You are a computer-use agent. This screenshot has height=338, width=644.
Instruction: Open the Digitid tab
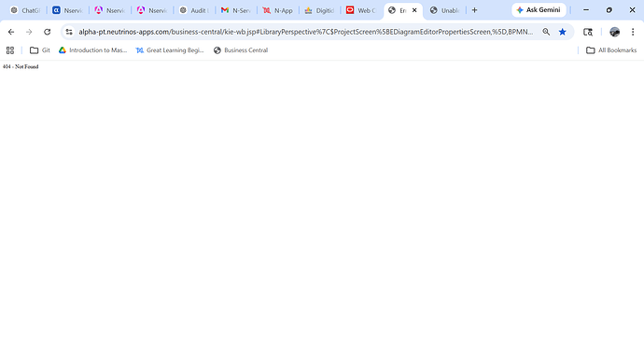click(320, 10)
